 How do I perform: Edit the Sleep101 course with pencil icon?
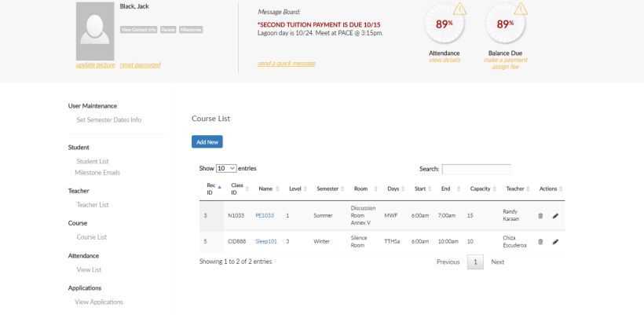(x=555, y=242)
